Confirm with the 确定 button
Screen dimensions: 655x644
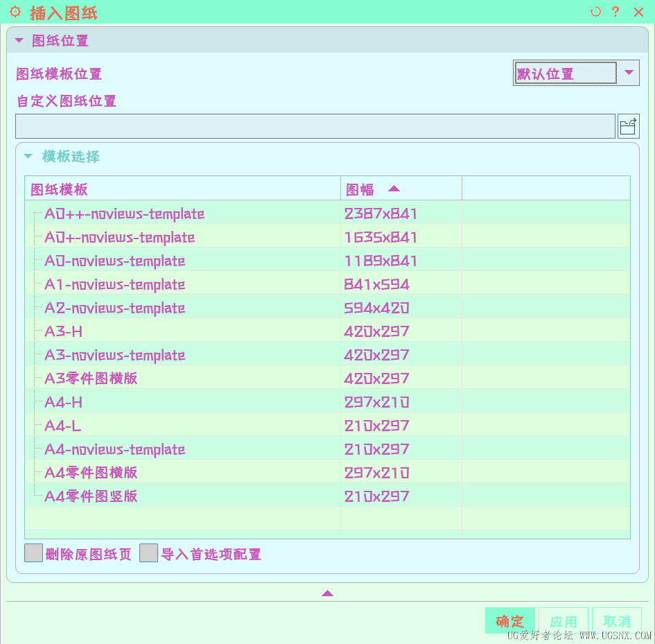[509, 620]
